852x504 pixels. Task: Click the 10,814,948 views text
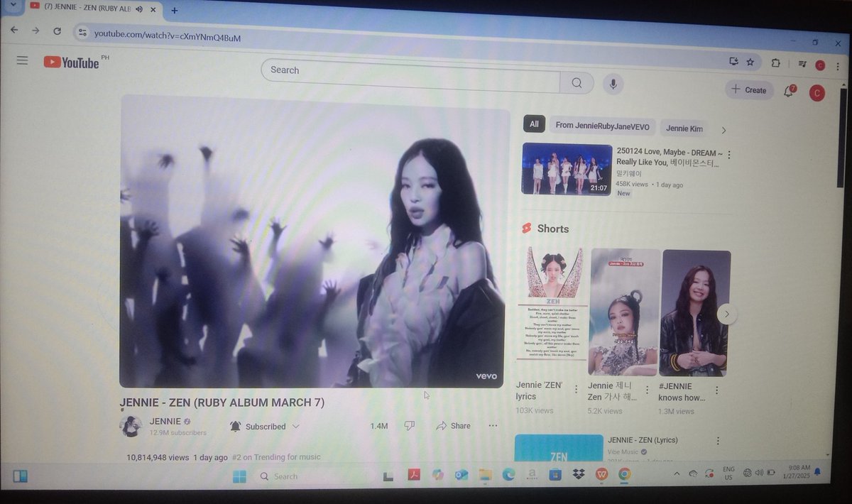click(158, 458)
